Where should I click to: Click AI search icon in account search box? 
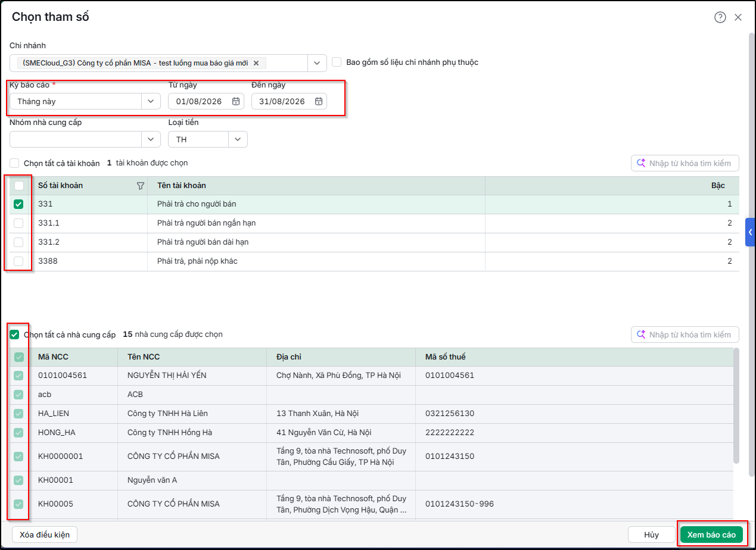[641, 163]
